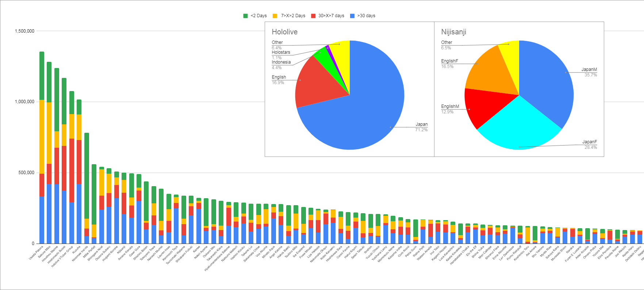Click the Hanabatake Chaika x-axis label

[460, 255]
